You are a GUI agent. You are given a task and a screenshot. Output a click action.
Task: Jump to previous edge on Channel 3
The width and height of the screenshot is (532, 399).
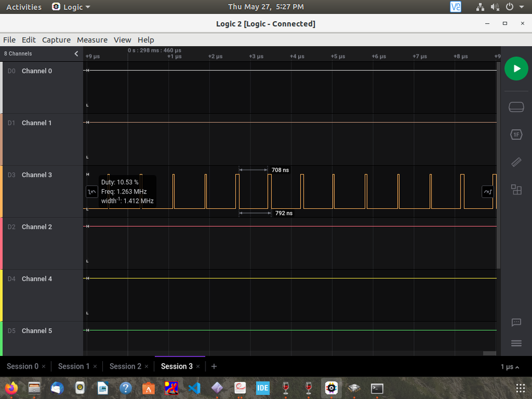click(92, 192)
